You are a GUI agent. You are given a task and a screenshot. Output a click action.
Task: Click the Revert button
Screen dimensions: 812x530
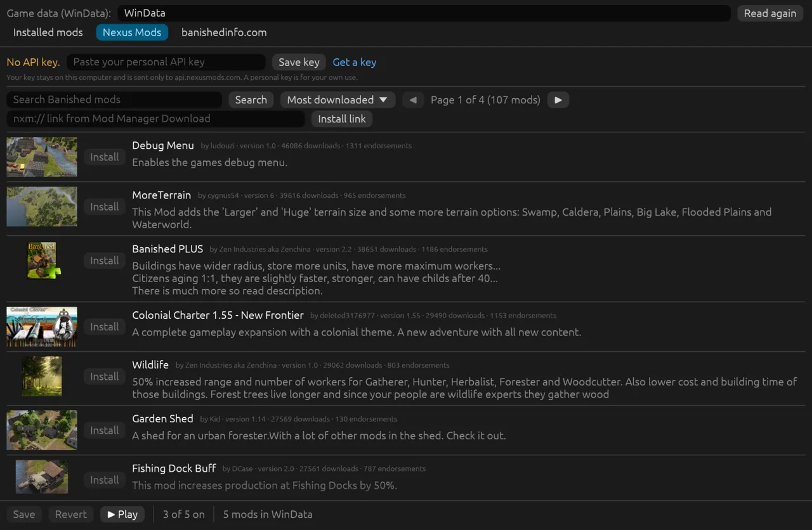coord(71,514)
